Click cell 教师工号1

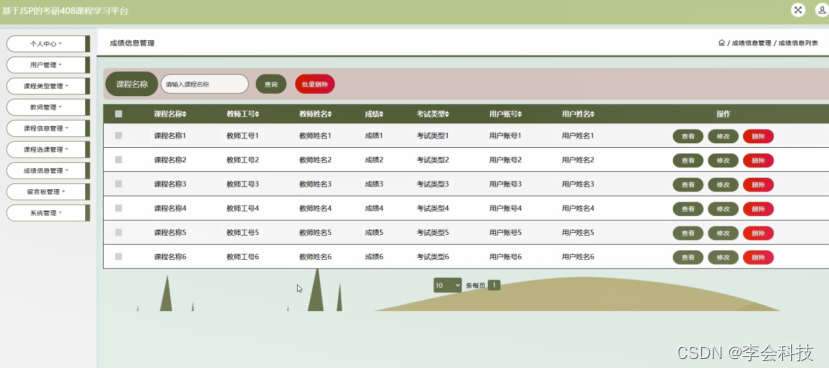click(x=243, y=136)
